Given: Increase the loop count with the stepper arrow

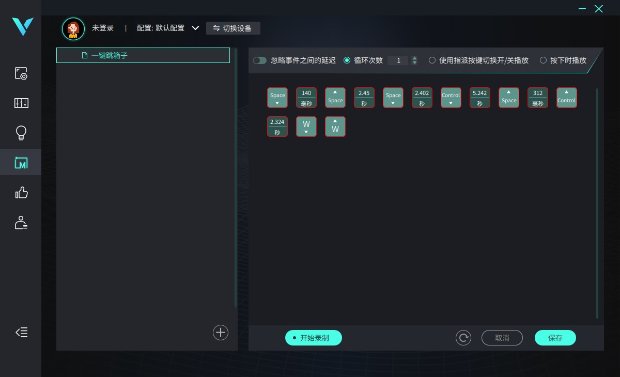Looking at the screenshot, I should (414, 58).
